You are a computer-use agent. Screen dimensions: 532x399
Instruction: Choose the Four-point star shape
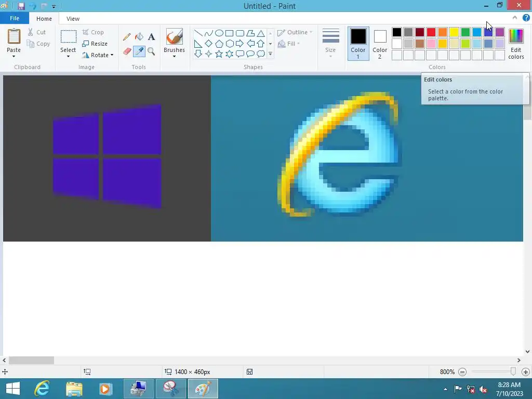209,54
